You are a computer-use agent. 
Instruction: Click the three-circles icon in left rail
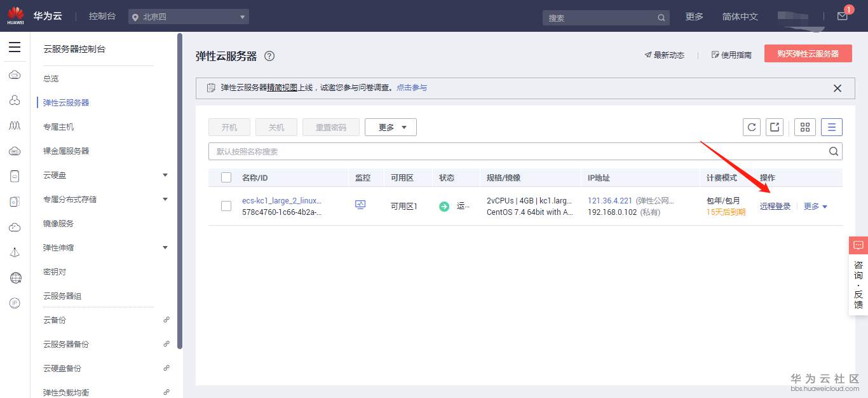[x=15, y=100]
